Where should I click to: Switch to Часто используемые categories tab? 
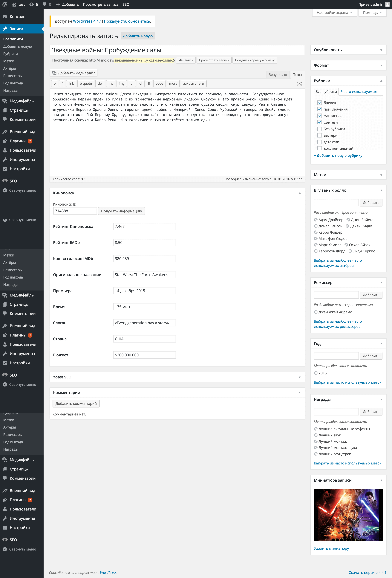359,91
